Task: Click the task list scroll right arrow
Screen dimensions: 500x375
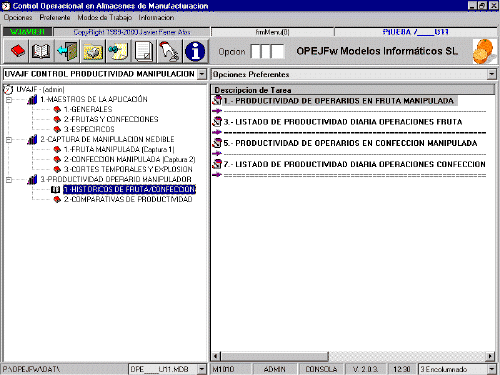Action: click(490, 356)
